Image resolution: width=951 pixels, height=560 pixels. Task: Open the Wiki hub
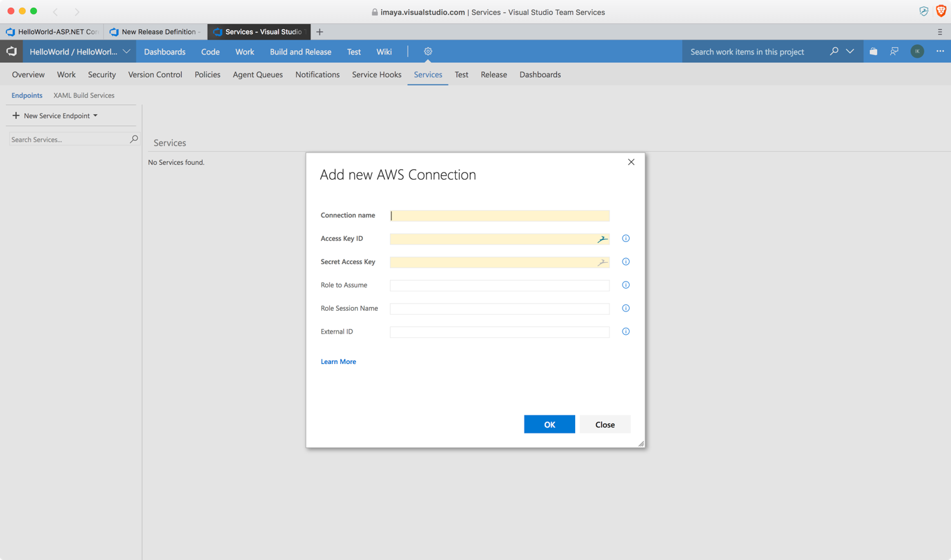(384, 51)
